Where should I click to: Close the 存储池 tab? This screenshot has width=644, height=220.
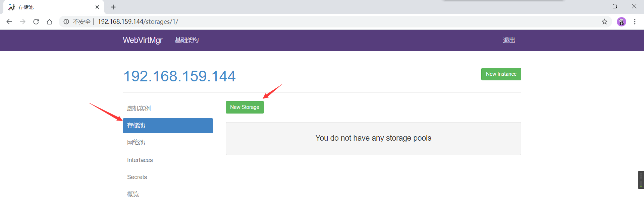97,7
